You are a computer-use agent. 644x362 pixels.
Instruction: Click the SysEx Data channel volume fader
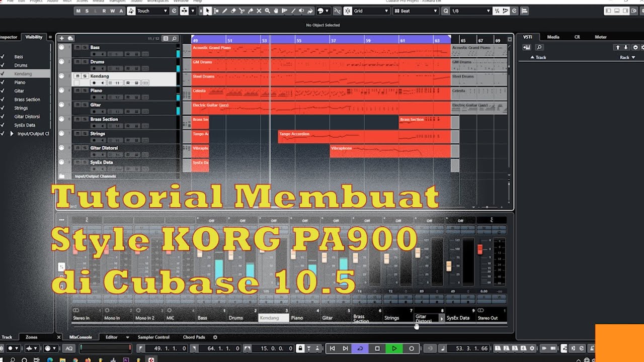[x=449, y=266]
